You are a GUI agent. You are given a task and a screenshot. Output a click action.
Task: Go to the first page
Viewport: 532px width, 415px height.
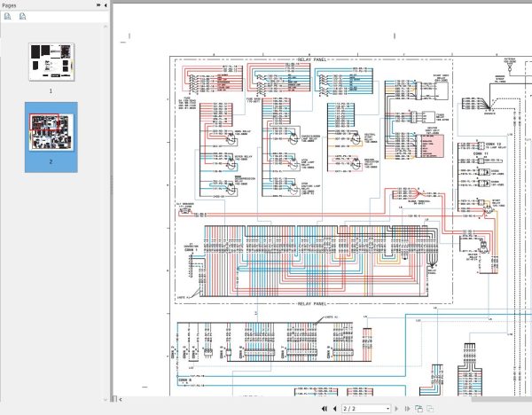pyautogui.click(x=325, y=409)
